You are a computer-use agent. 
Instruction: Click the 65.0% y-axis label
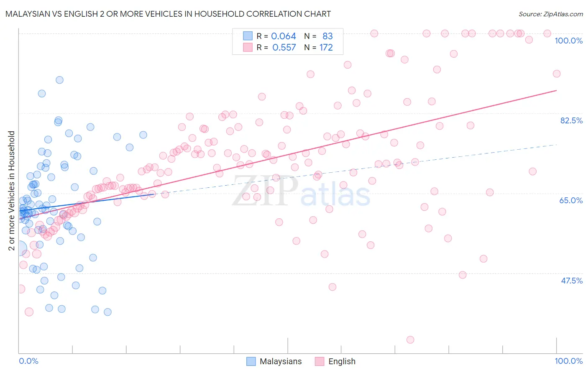tap(571, 200)
